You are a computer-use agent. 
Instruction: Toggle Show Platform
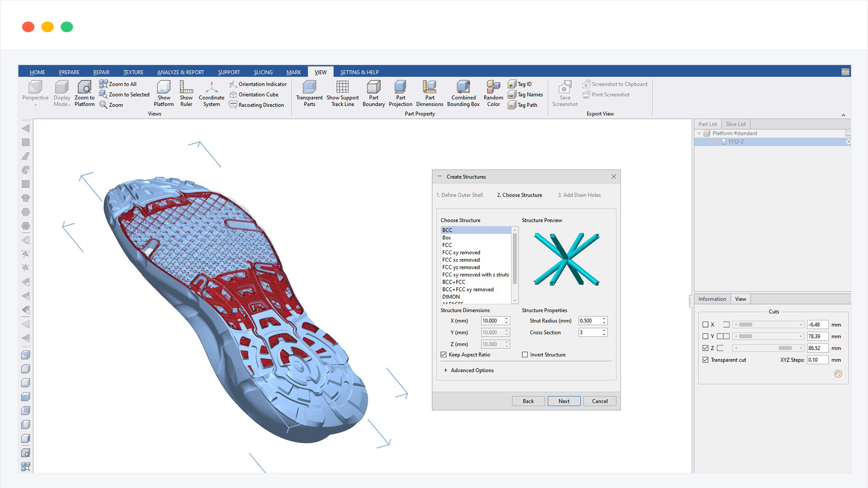(164, 94)
